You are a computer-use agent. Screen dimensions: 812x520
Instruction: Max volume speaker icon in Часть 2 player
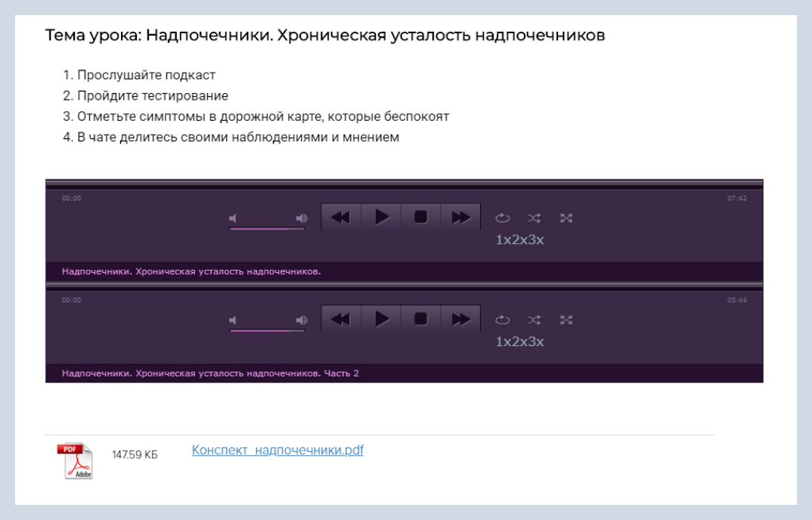coord(302,320)
